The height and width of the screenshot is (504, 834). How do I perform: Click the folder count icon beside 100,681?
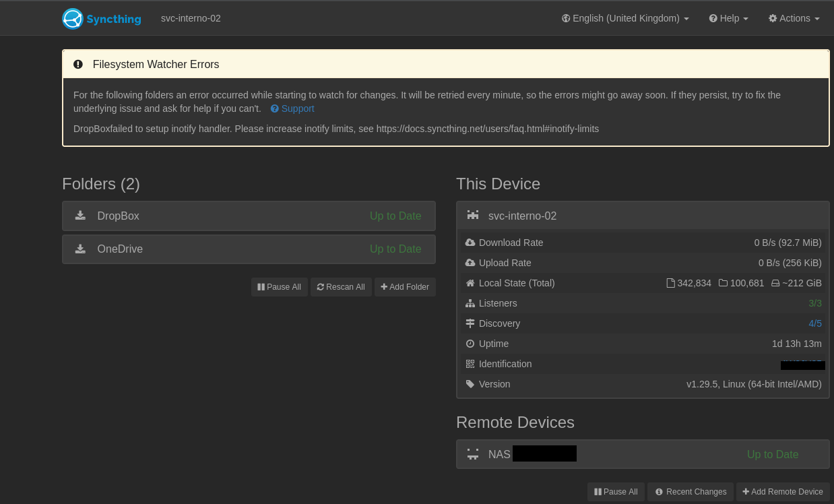coord(723,283)
